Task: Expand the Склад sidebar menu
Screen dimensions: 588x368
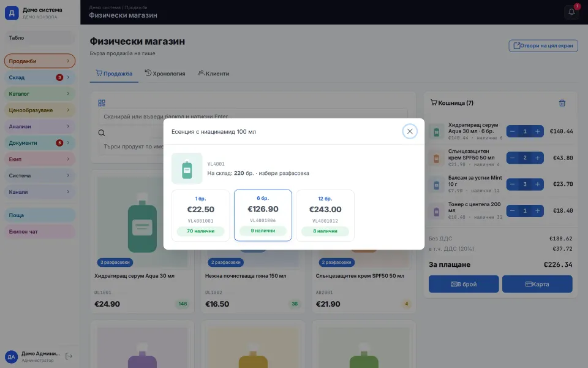Action: point(40,77)
